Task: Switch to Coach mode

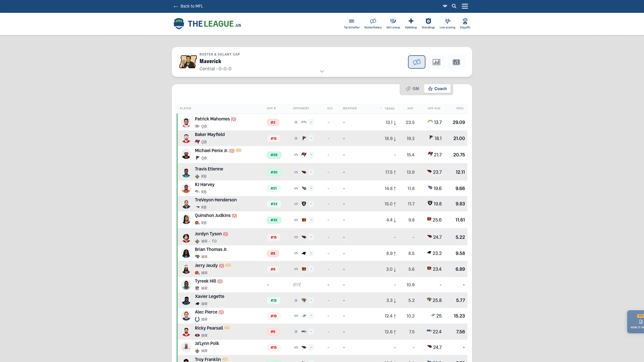Action: (x=437, y=88)
